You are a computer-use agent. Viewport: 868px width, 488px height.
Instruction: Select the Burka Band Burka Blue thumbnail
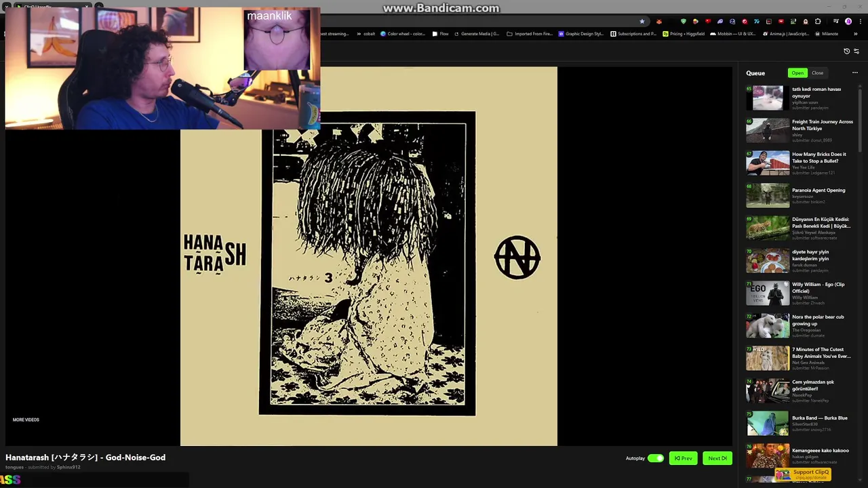click(768, 423)
